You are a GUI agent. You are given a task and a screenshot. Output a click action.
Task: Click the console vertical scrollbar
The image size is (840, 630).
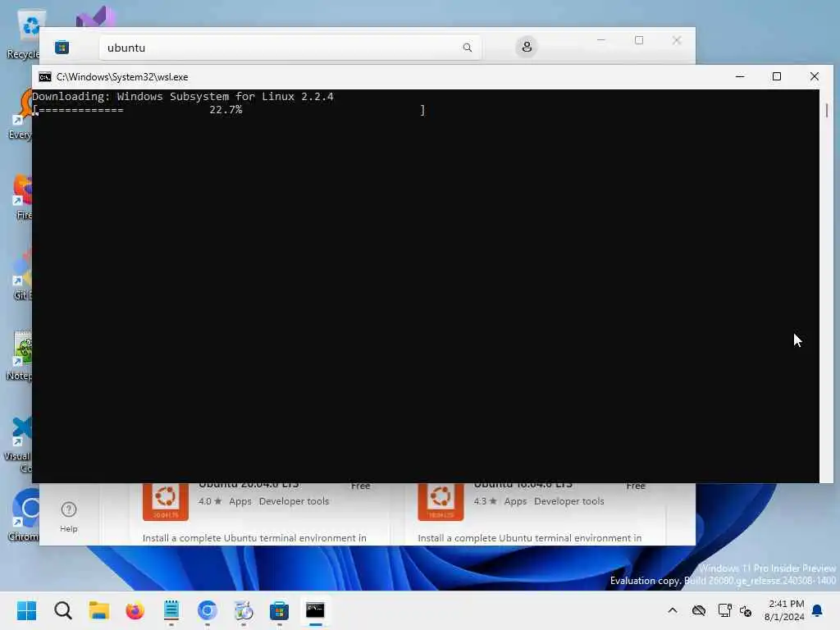tap(827, 286)
